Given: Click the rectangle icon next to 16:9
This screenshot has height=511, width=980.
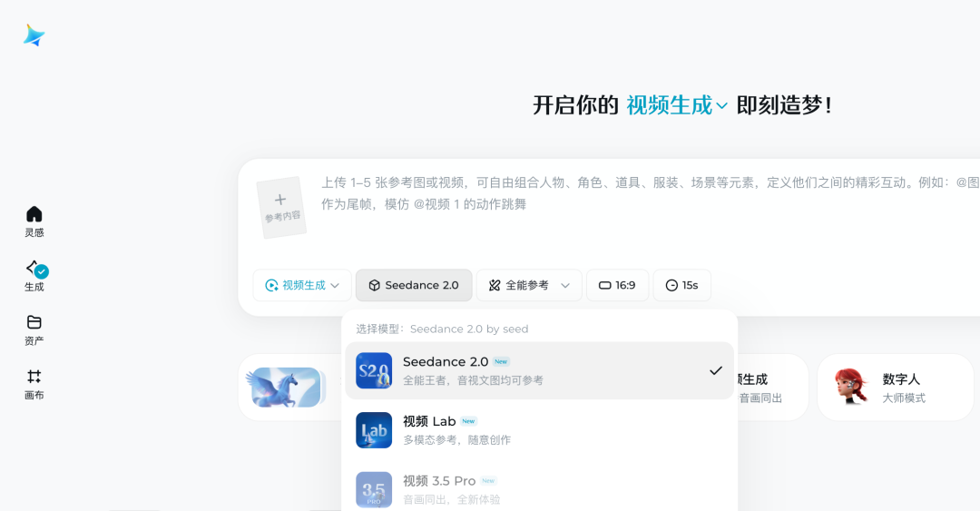Looking at the screenshot, I should tap(604, 285).
